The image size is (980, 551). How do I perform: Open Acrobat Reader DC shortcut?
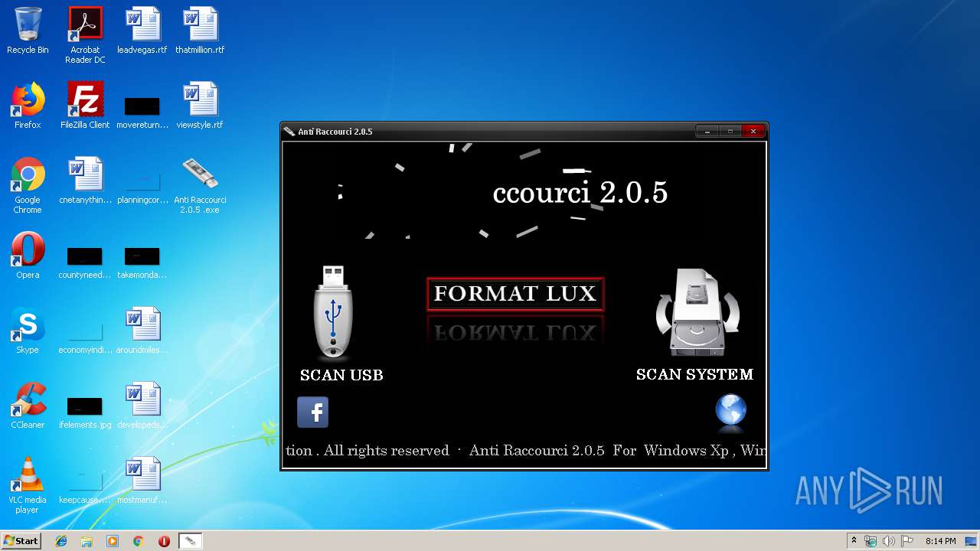(85, 35)
